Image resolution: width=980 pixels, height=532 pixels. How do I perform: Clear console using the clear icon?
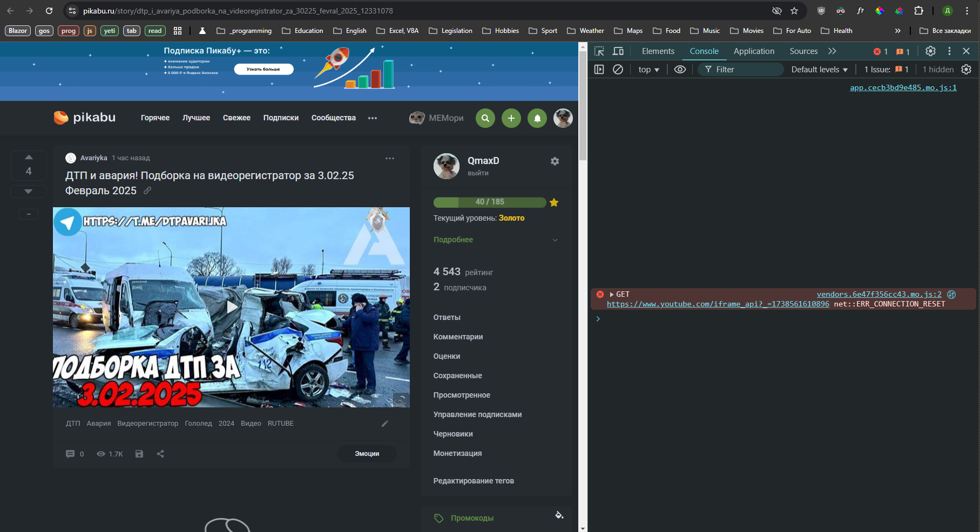[x=618, y=70]
